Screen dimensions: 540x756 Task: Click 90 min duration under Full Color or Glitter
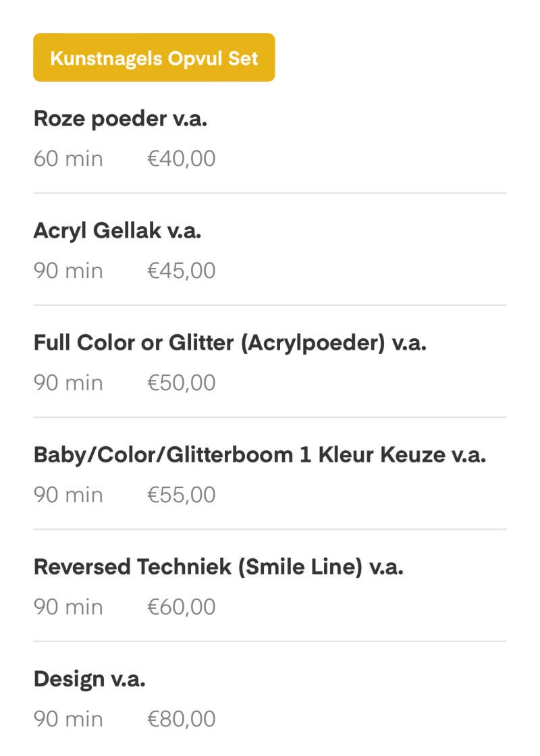[68, 383]
